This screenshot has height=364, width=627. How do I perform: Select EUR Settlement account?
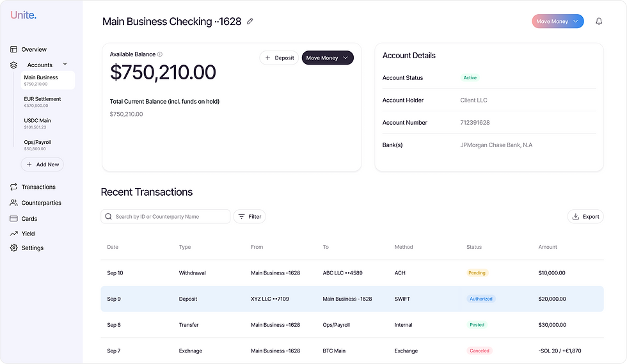point(42,102)
